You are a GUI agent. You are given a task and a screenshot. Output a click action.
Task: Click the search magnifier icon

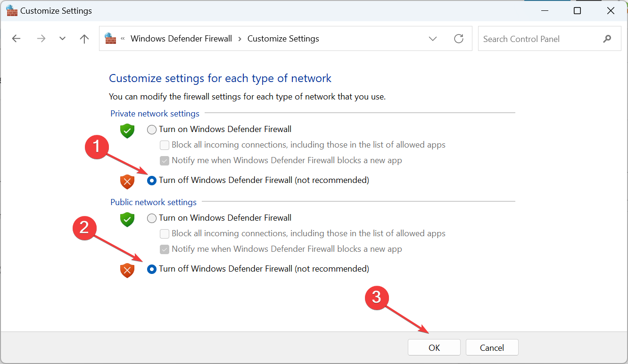point(607,39)
